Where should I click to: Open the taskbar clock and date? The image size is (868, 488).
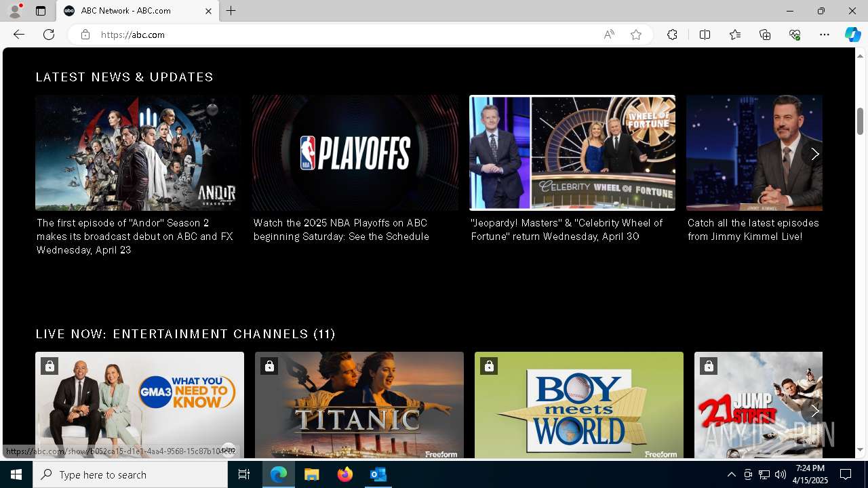[x=810, y=474]
